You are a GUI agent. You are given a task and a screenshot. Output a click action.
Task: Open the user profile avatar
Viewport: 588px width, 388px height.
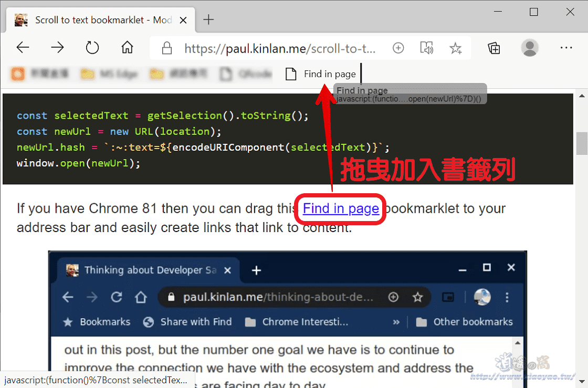pos(530,48)
